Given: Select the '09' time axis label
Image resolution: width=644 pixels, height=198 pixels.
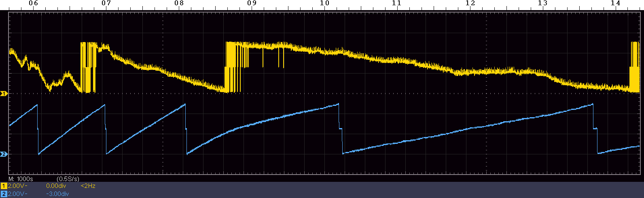Looking at the screenshot, I should coord(252,3).
